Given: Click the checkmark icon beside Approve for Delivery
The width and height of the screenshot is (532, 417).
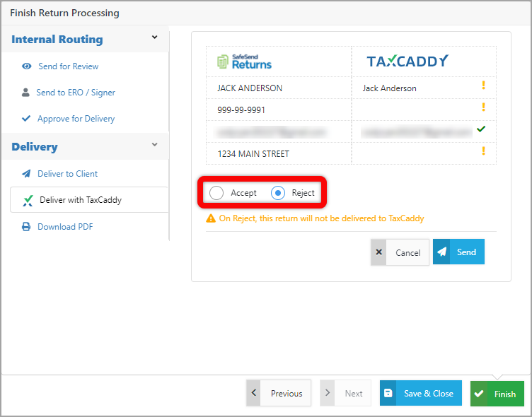Looking at the screenshot, I should point(26,119).
